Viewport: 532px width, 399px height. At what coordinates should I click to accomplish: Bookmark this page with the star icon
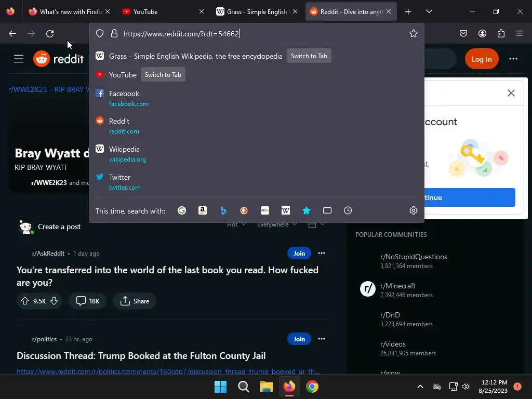(x=413, y=33)
